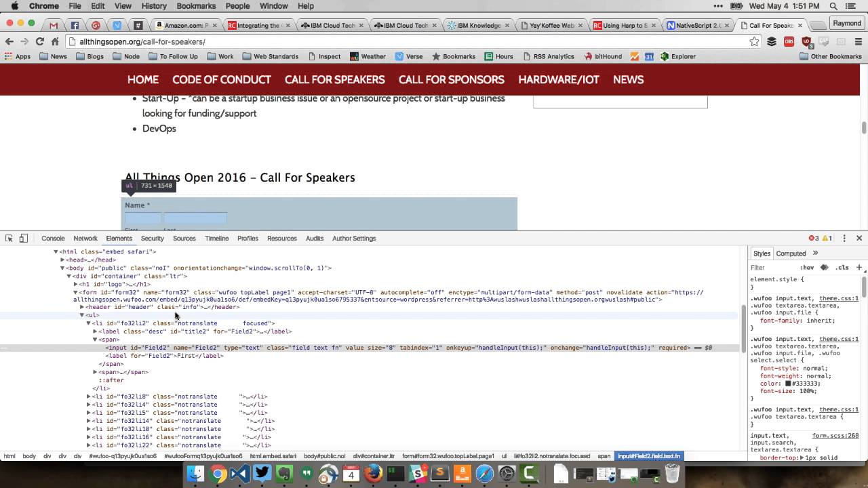Image resolution: width=868 pixels, height=488 pixels.
Task: Open the History menu
Action: click(154, 6)
